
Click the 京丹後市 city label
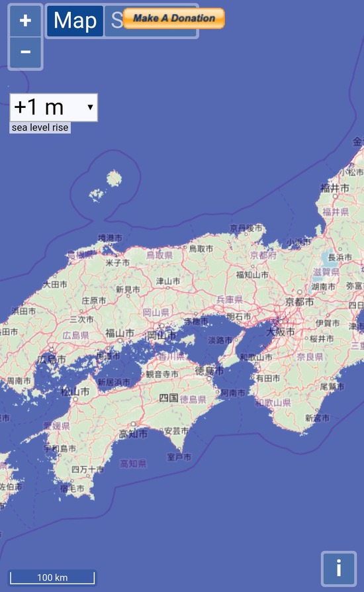coord(246,228)
